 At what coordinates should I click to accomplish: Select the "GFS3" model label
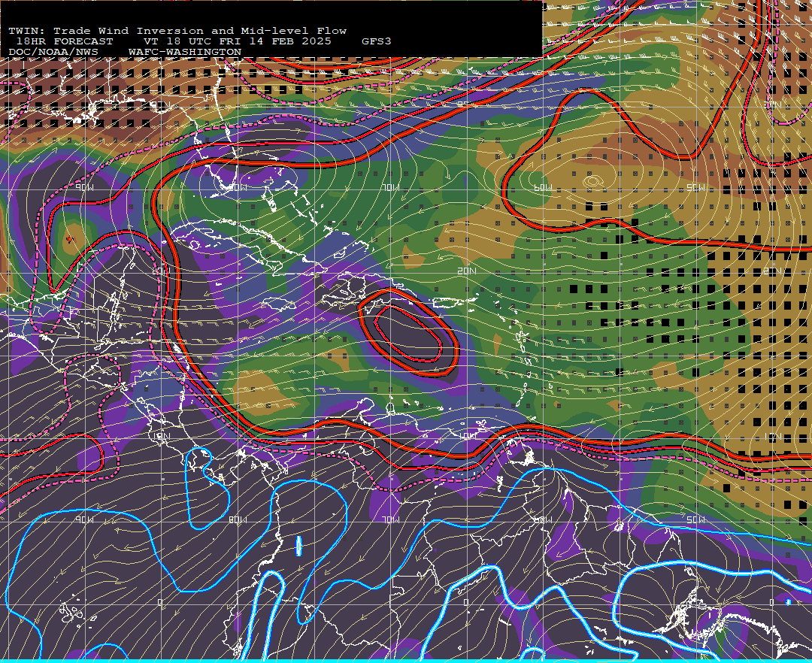coord(376,41)
